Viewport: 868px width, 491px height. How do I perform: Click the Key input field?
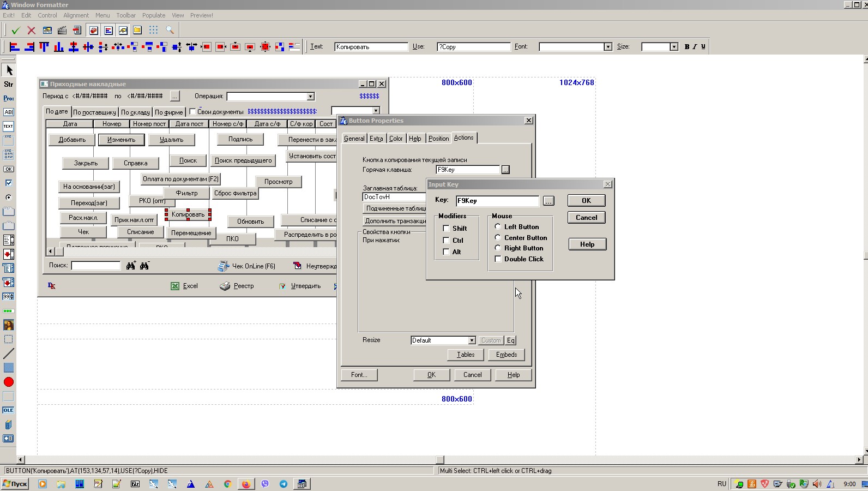click(x=497, y=201)
